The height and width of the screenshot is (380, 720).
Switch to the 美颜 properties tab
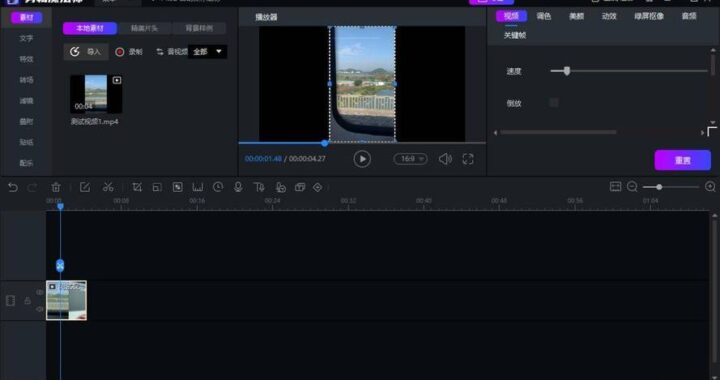576,16
